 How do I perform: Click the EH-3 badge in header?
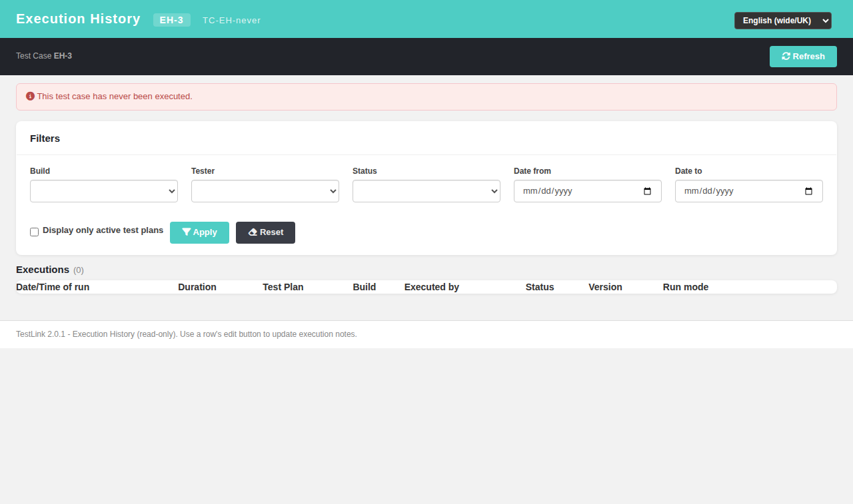[x=171, y=20]
